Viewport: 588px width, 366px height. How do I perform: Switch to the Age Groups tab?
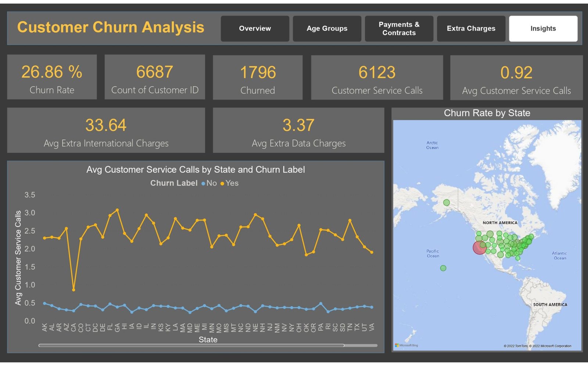click(x=327, y=29)
